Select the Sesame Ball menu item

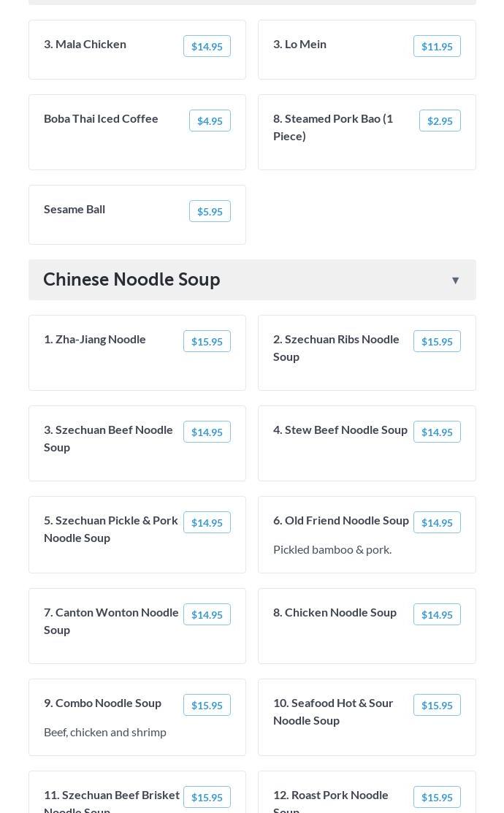tap(75, 209)
